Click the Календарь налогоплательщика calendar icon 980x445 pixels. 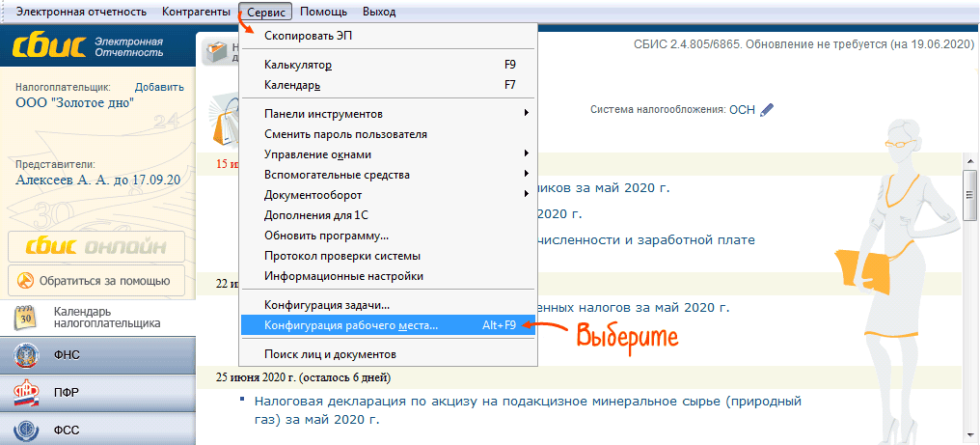coord(27,317)
